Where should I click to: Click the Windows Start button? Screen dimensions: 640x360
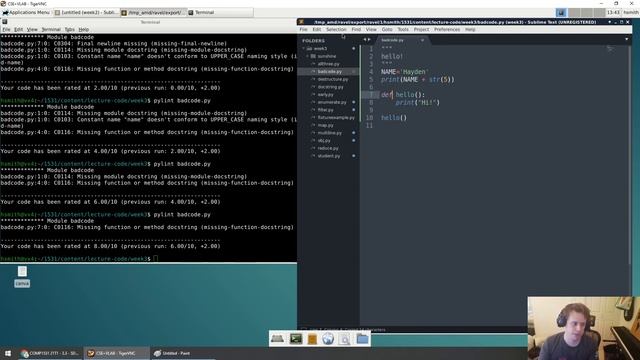point(8,353)
